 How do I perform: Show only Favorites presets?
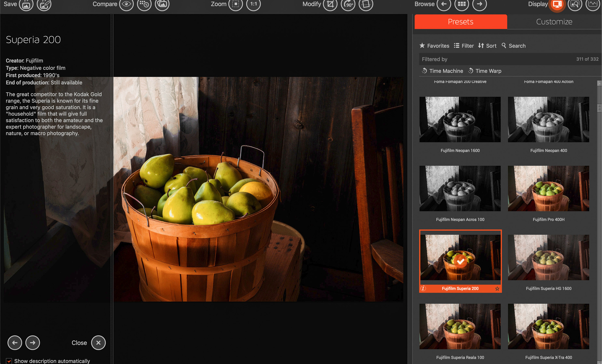(434, 46)
